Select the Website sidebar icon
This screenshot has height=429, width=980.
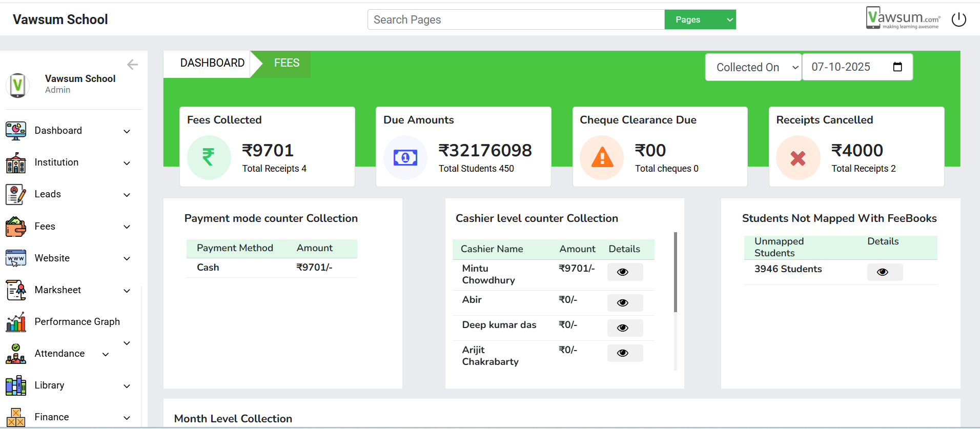click(15, 258)
